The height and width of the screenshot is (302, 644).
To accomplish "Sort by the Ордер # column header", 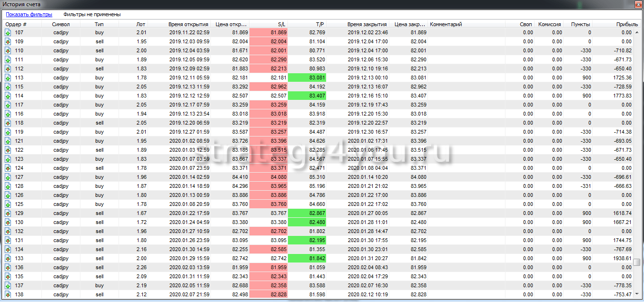I will click(16, 24).
